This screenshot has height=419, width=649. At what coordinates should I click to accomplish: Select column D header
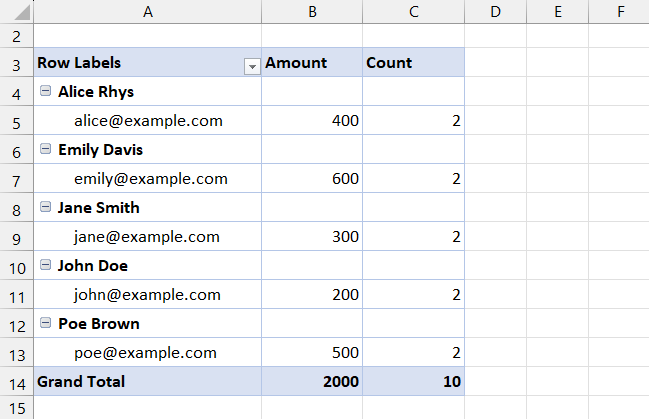tap(495, 11)
